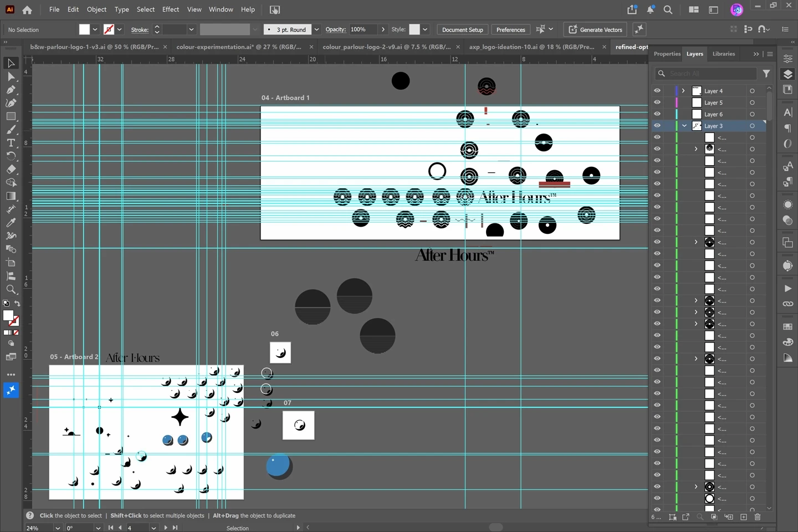Filter layers with the funnel icon
Viewport: 798px width, 532px height.
click(x=766, y=73)
